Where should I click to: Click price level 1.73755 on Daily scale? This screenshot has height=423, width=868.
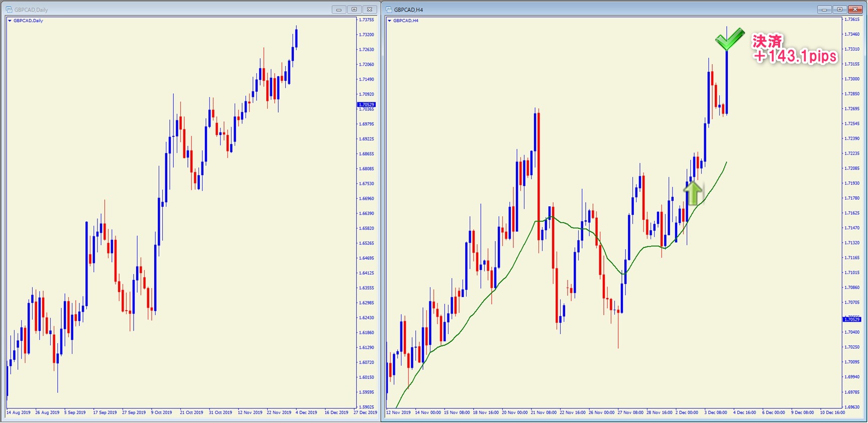[x=367, y=20]
